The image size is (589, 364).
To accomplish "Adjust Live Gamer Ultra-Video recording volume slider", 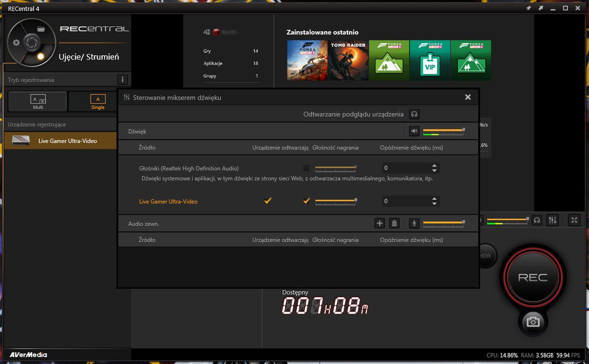I will click(336, 201).
